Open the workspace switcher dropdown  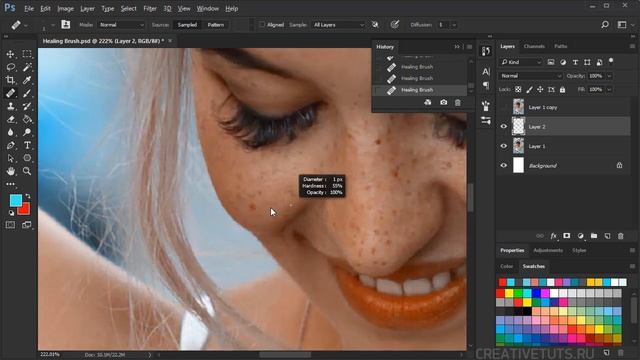pyautogui.click(x=624, y=25)
